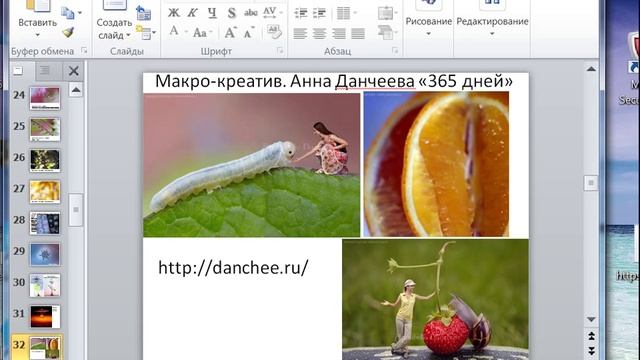Open the Рисование menu

tap(429, 21)
